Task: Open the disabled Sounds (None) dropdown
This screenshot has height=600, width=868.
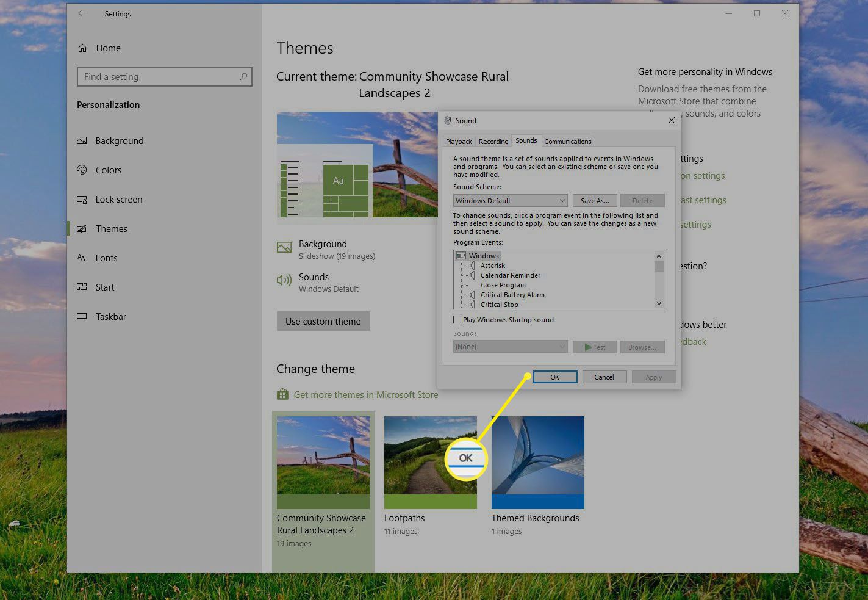Action: click(x=511, y=347)
